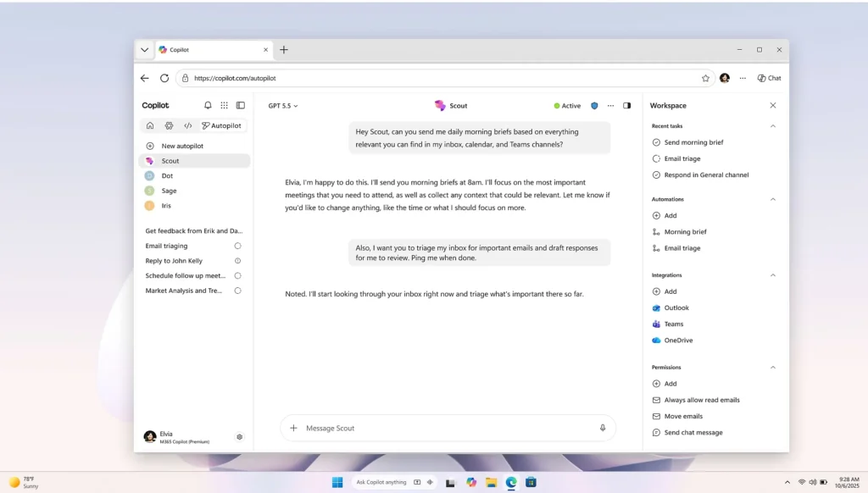The height and width of the screenshot is (493, 868).
Task: Open the Schedule follow up meeting conversation
Action: (186, 275)
